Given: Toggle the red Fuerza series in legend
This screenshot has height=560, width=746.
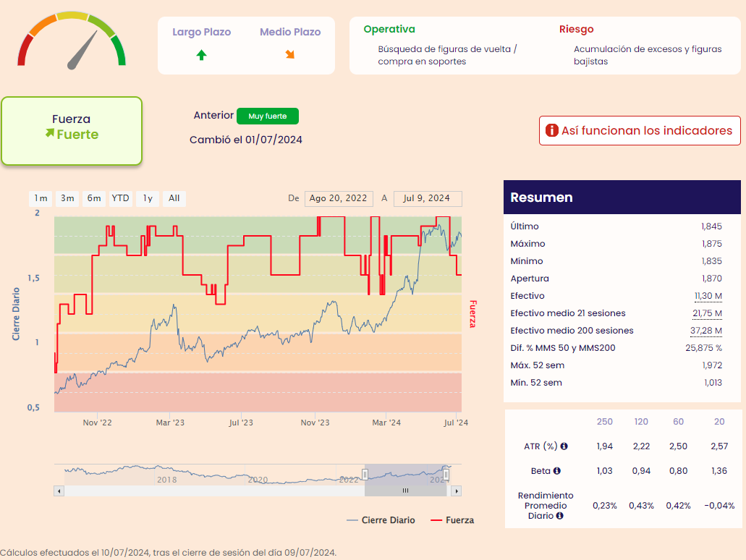Looking at the screenshot, I should coord(452,520).
